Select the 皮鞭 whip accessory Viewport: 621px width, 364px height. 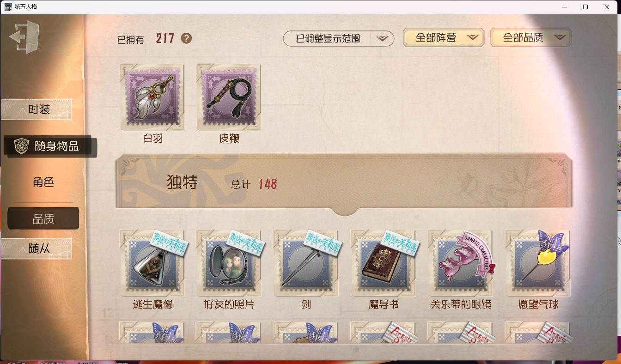(x=229, y=97)
